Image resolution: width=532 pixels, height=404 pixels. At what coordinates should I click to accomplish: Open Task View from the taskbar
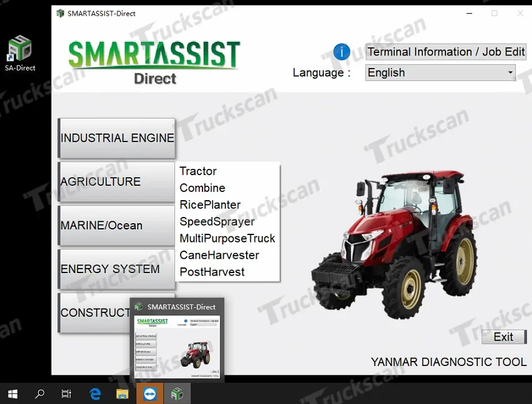(66, 393)
